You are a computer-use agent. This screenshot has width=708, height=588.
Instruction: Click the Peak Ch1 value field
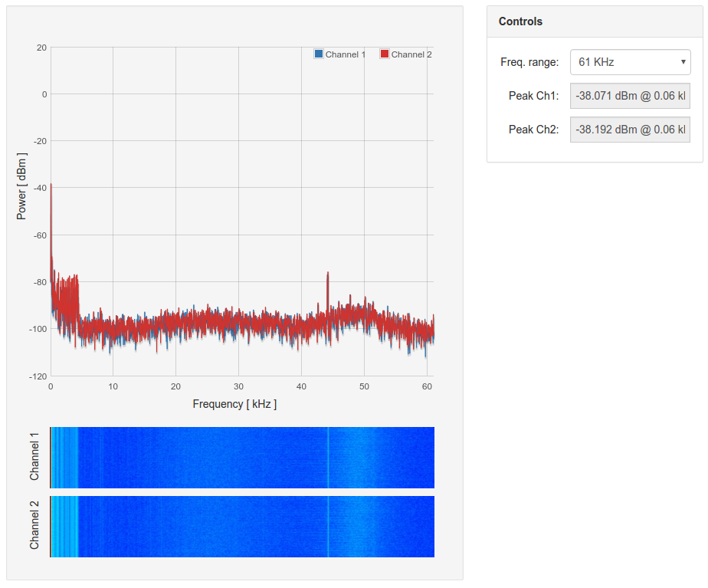630,96
